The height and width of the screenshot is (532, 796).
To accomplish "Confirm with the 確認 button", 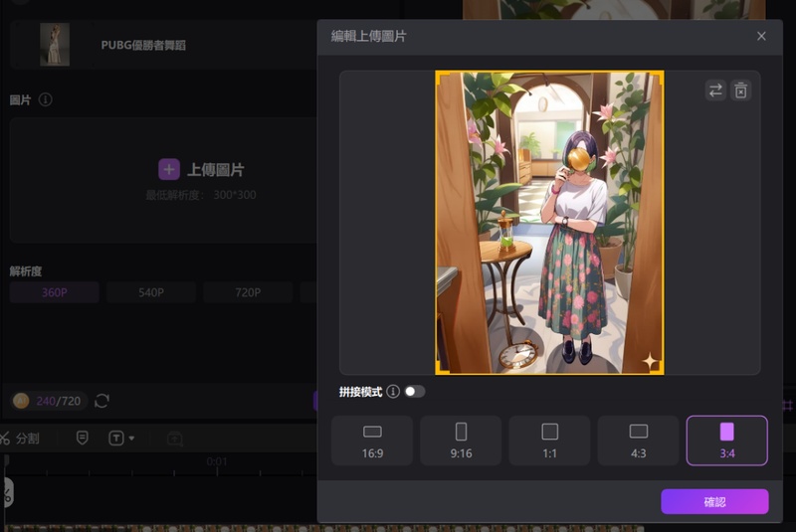I will pos(714,501).
